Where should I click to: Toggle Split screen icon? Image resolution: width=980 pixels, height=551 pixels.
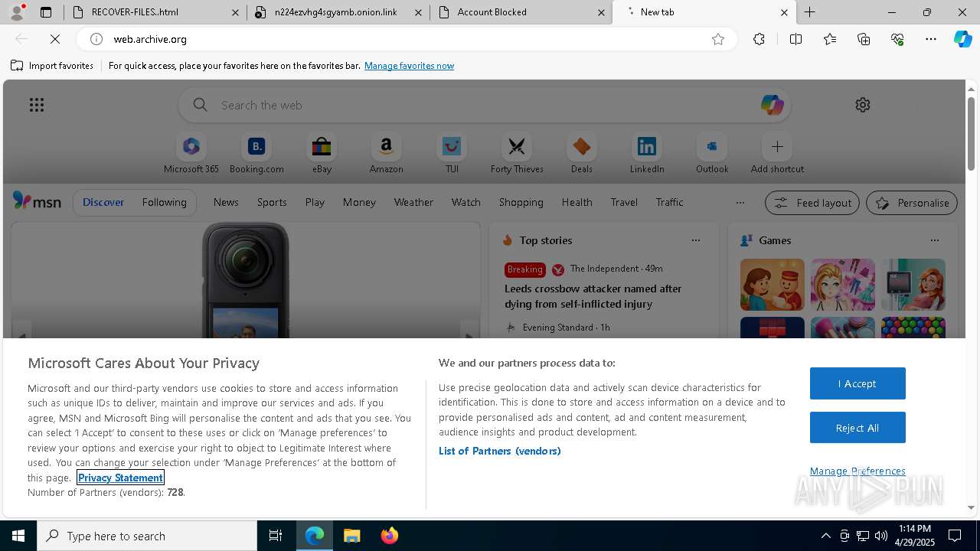tap(795, 39)
